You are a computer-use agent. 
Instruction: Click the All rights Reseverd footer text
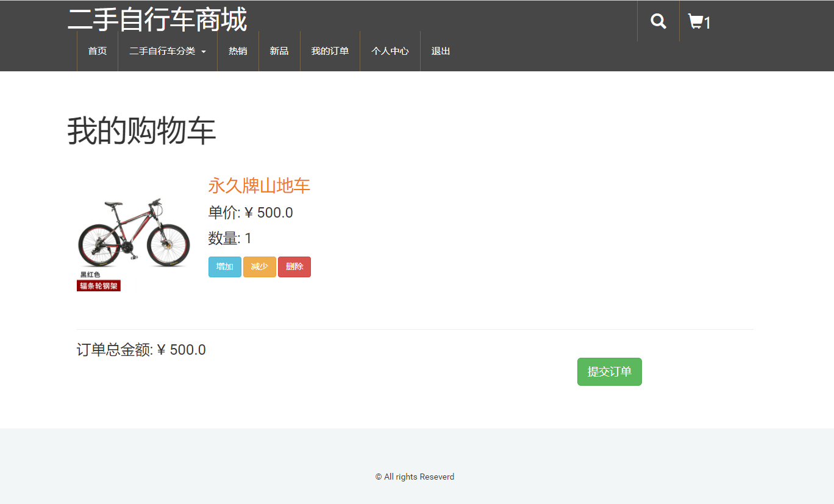pyautogui.click(x=415, y=477)
